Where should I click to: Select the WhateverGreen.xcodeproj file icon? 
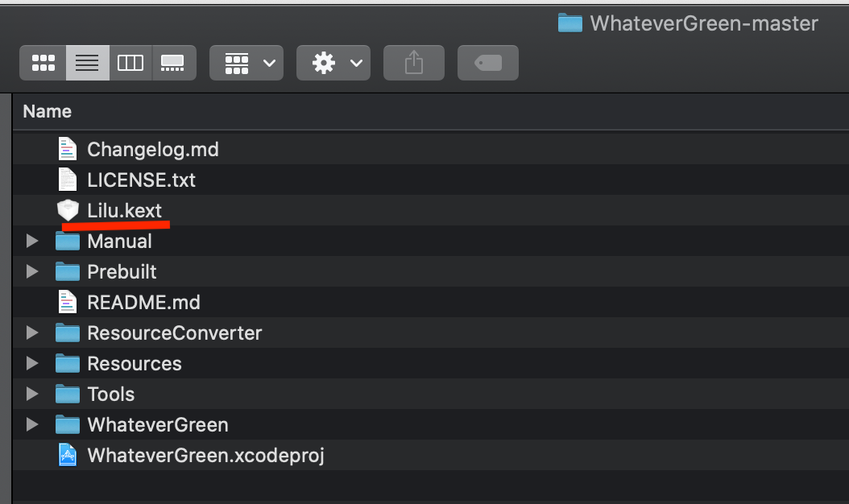pos(68,455)
